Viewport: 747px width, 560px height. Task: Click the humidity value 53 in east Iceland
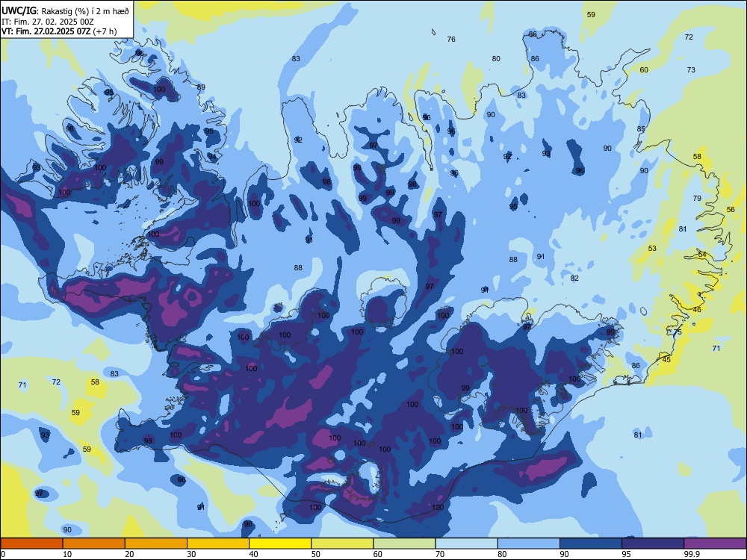(652, 248)
